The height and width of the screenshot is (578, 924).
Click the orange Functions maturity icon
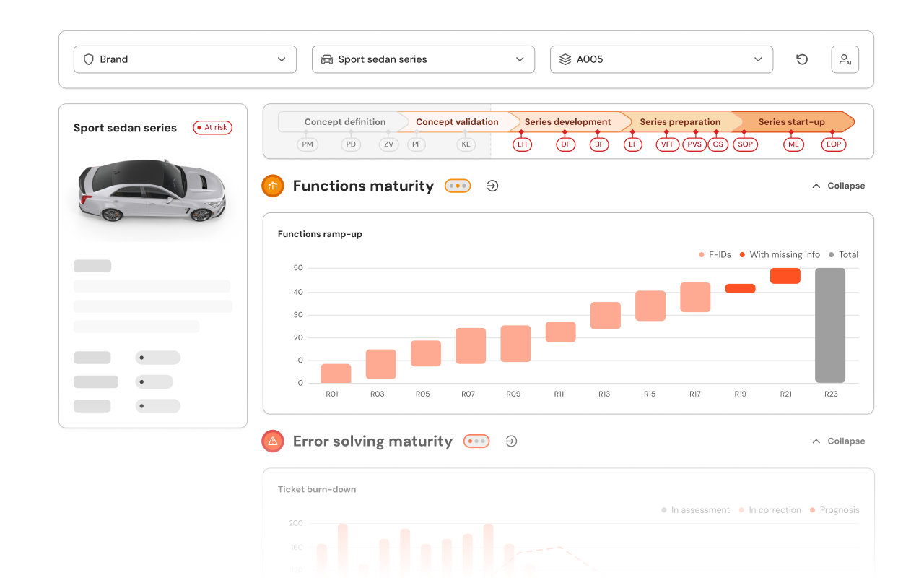point(273,186)
